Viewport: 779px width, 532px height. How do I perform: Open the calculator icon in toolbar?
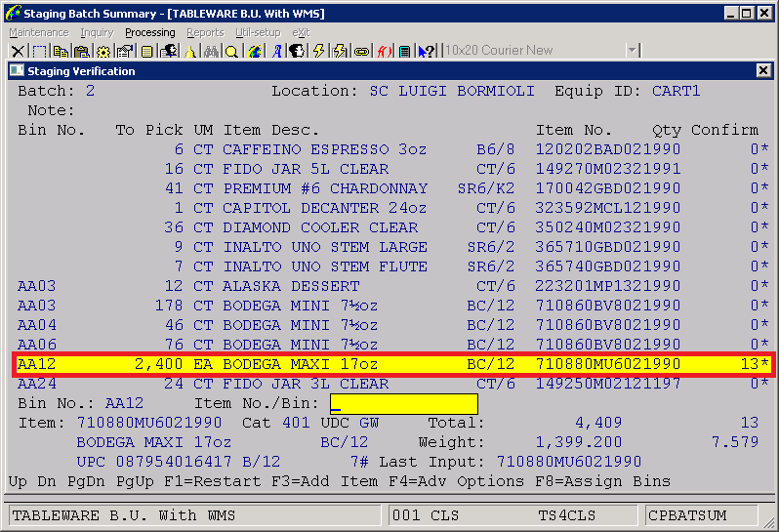(405, 51)
